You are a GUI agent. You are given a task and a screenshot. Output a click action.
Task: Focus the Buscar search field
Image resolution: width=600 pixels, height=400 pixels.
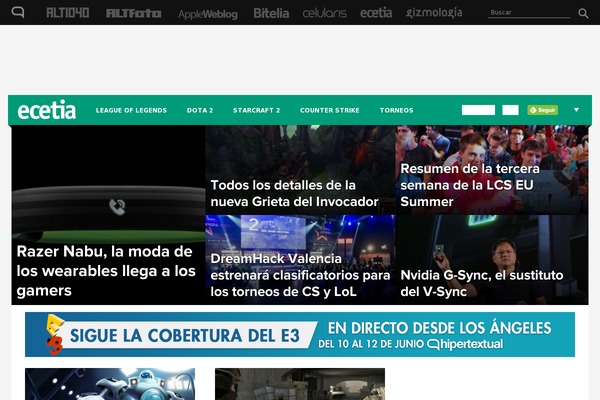[x=529, y=13]
